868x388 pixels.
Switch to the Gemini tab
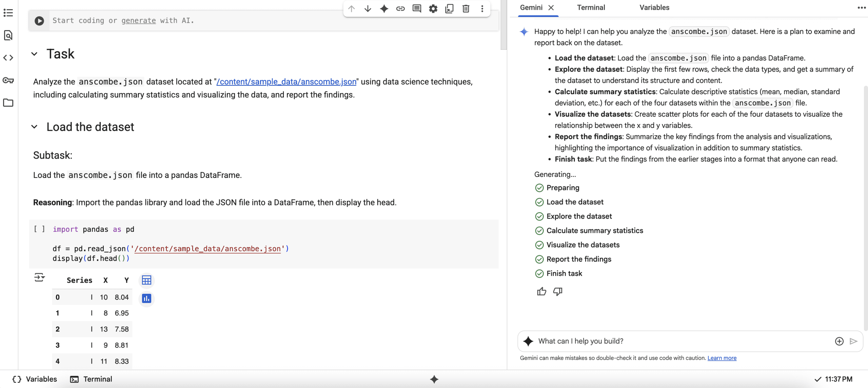tap(531, 7)
